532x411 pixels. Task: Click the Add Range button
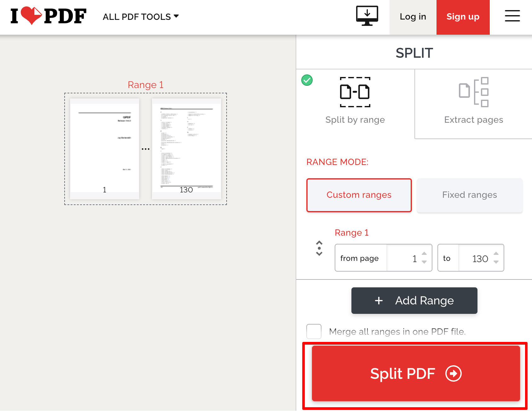414,301
